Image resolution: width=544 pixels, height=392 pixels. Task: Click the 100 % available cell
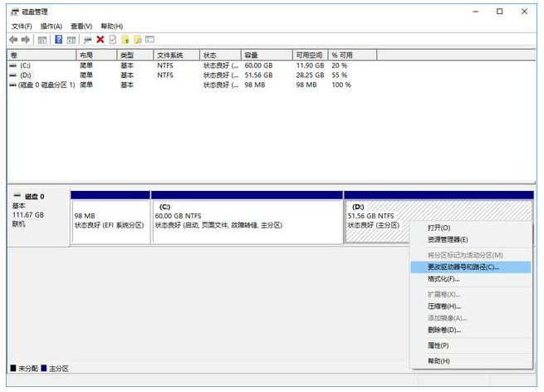tap(341, 85)
